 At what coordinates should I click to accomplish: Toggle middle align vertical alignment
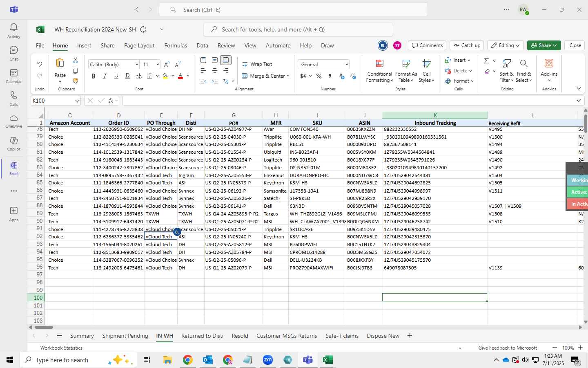[x=215, y=60]
